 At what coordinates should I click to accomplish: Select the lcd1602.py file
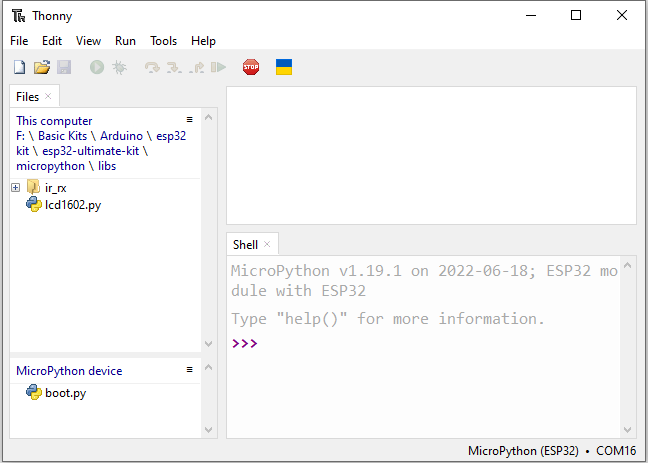73,205
